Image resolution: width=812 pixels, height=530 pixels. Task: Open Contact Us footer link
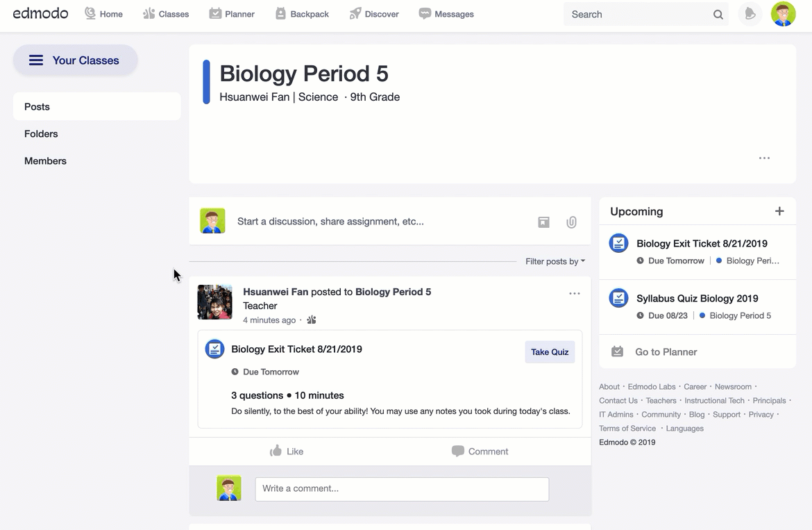tap(618, 401)
